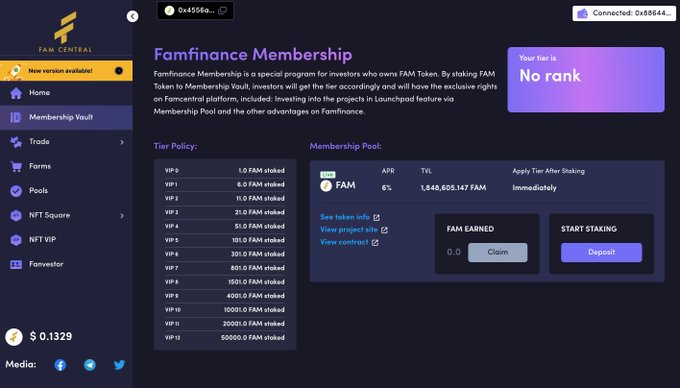
Task: Dismiss the new version banner dot
Action: tap(119, 71)
